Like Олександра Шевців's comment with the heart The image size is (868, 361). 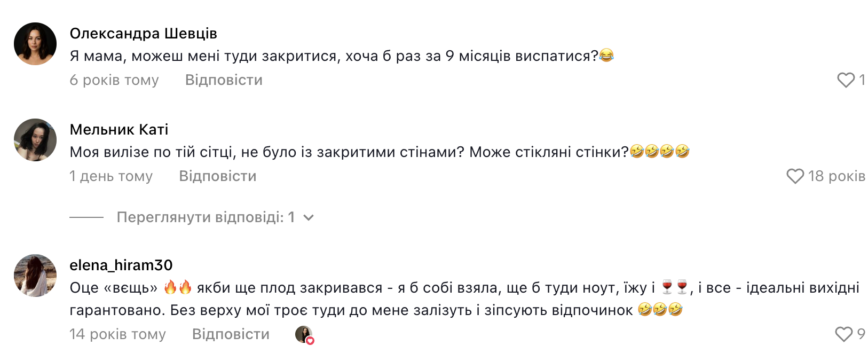tap(846, 80)
